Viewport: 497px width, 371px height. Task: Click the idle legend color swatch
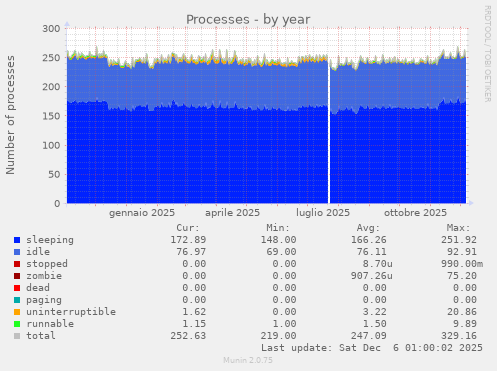pyautogui.click(x=17, y=252)
